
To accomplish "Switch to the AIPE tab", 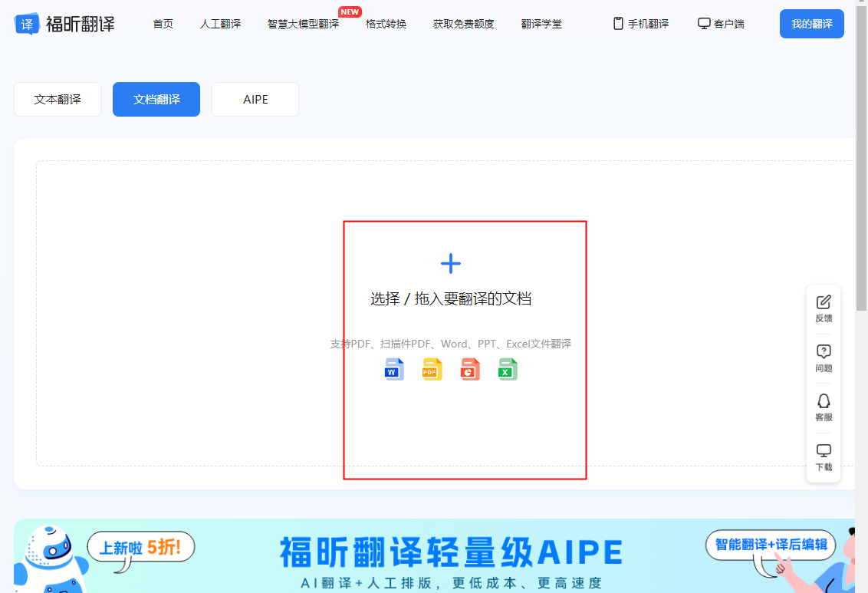I will tap(255, 99).
